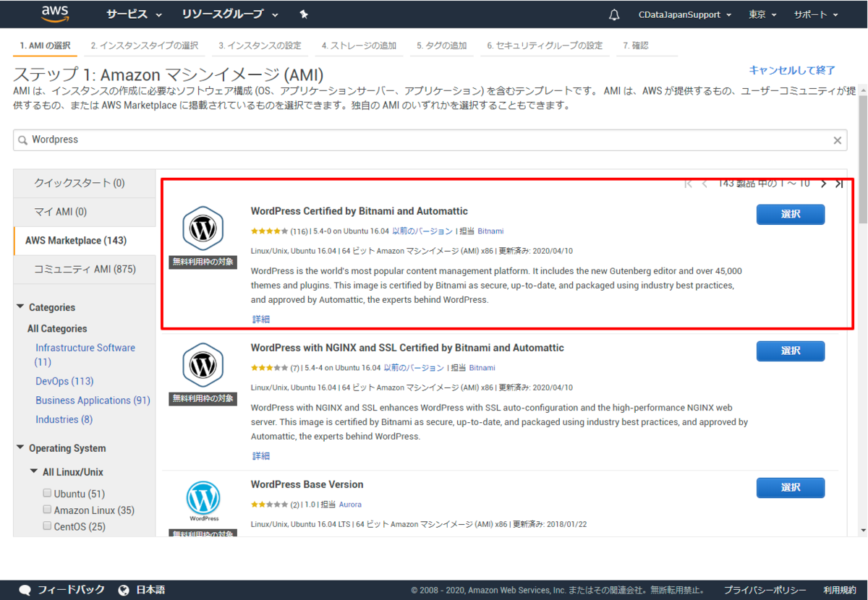The image size is (868, 600).
Task: Select step tab 3. インスタンスの設定
Action: (x=260, y=46)
